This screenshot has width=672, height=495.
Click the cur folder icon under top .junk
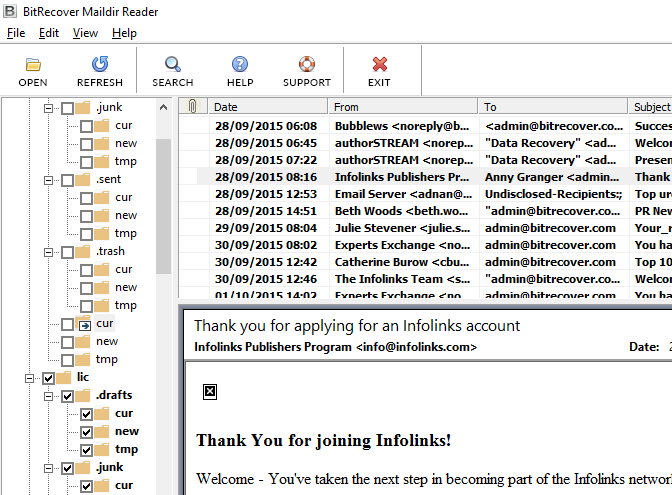pyautogui.click(x=102, y=126)
